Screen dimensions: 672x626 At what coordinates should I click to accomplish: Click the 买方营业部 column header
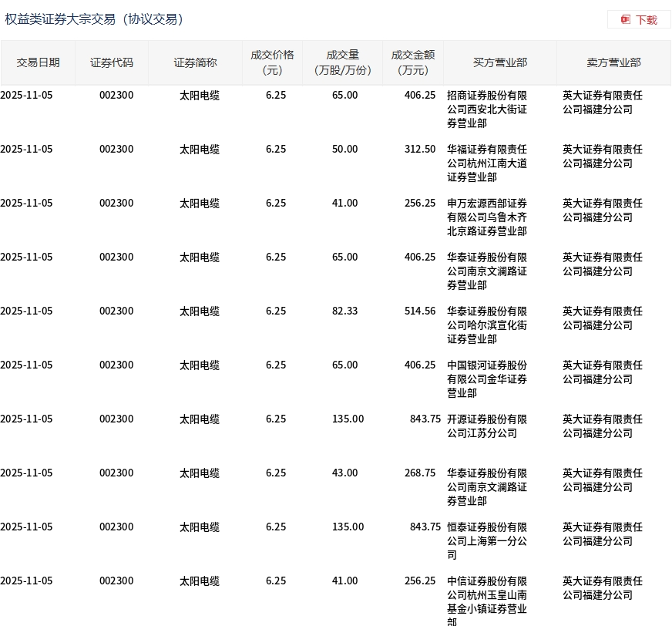tap(500, 62)
